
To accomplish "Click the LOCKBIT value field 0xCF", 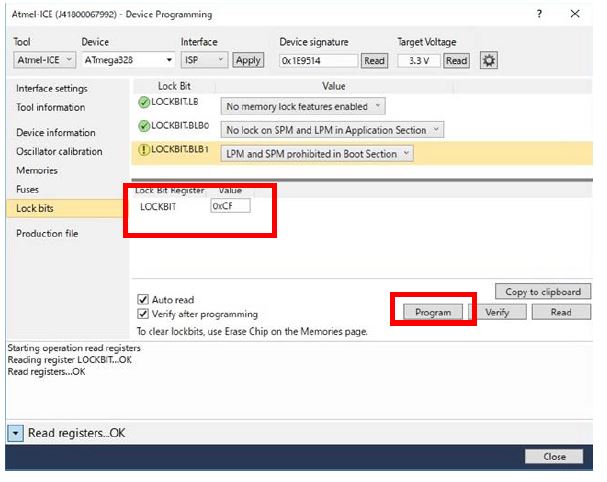I will (229, 206).
